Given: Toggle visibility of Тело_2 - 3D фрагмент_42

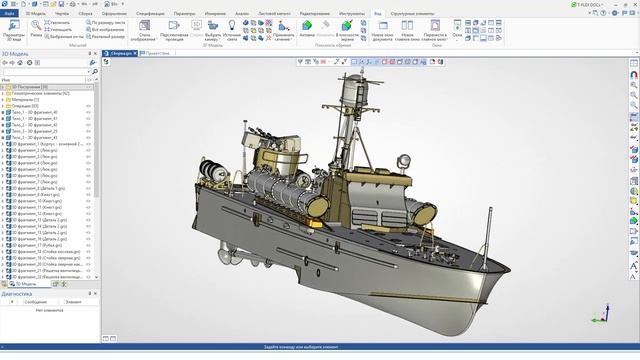Looking at the screenshot, I should tap(88, 125).
